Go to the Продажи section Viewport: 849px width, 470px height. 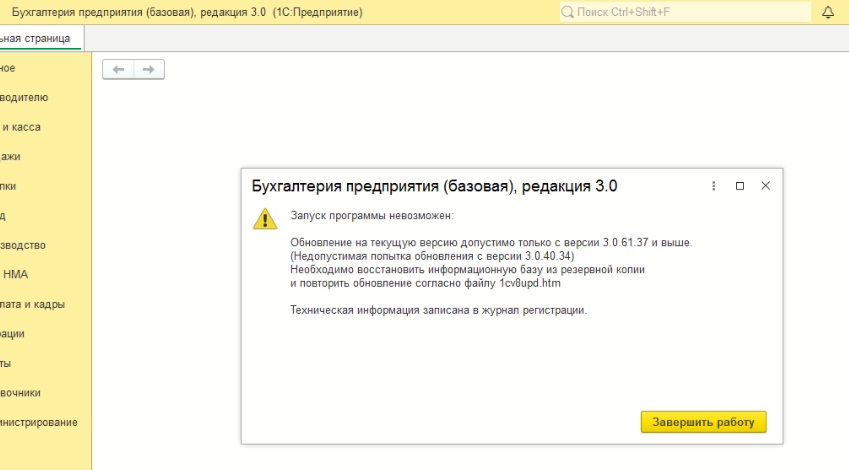click(x=11, y=157)
